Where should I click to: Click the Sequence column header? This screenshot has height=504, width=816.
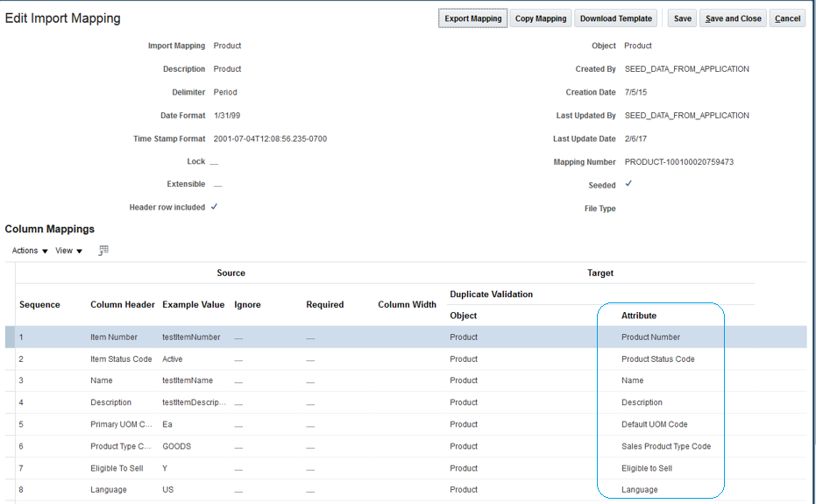(x=39, y=304)
